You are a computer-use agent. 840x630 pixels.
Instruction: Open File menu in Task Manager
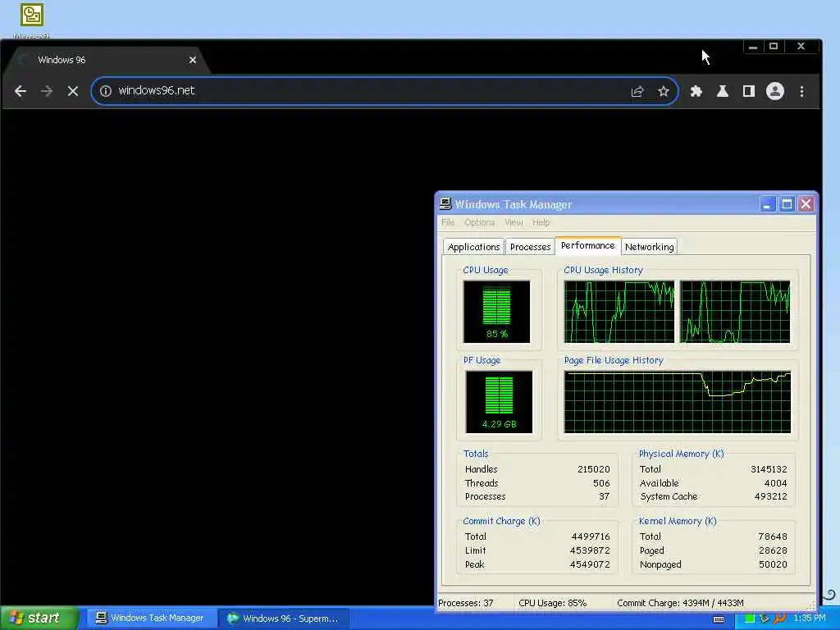click(x=448, y=222)
